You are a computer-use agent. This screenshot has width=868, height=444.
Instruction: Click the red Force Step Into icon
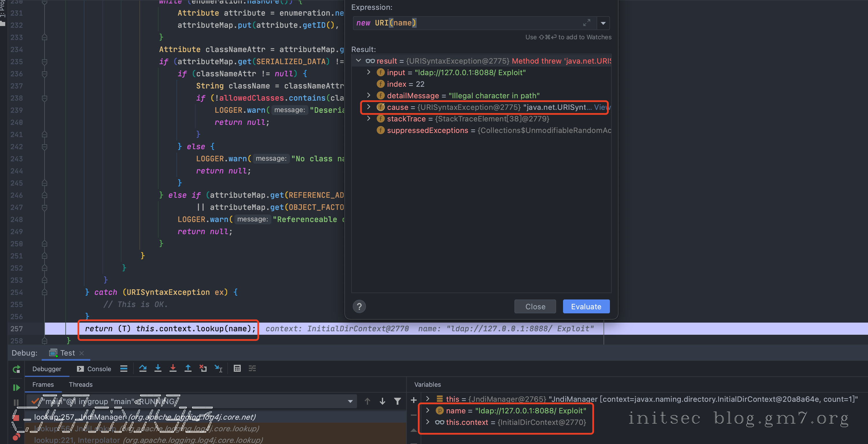(173, 369)
